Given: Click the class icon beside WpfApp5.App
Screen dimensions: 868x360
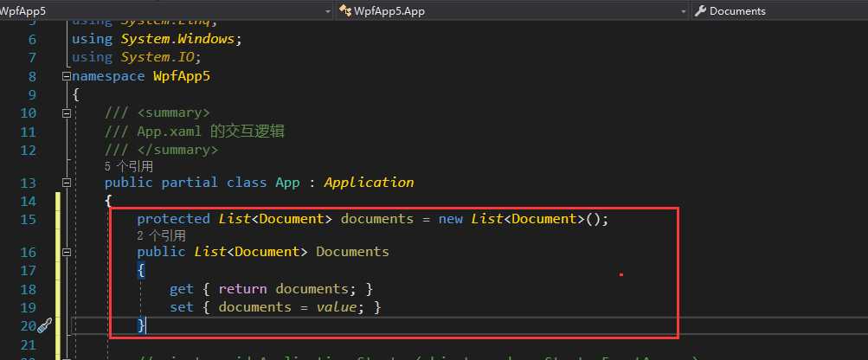Looking at the screenshot, I should click(345, 10).
